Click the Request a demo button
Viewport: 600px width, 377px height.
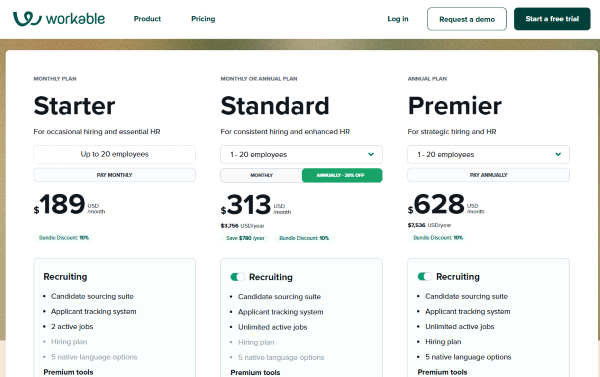pyautogui.click(x=467, y=19)
